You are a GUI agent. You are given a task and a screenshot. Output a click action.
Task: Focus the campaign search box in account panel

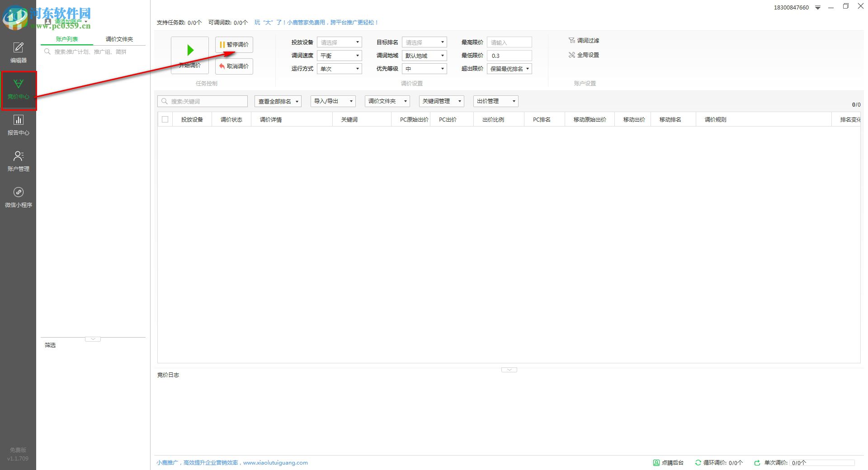click(93, 52)
